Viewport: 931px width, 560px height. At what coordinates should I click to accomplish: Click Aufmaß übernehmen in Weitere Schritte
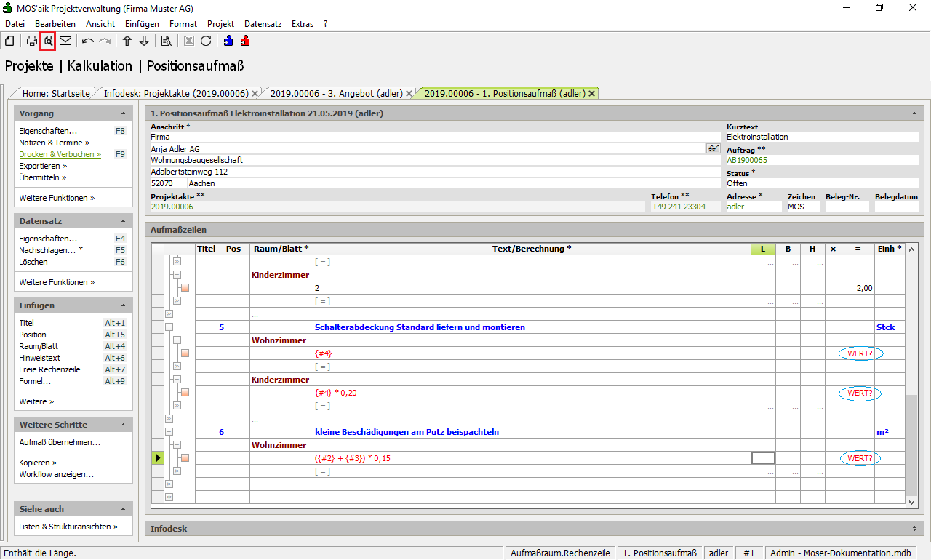(60, 442)
